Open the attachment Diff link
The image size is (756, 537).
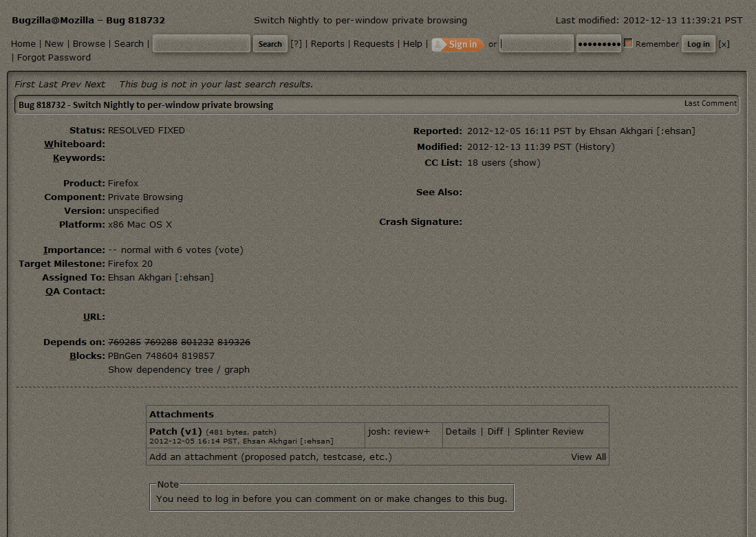[x=495, y=431]
